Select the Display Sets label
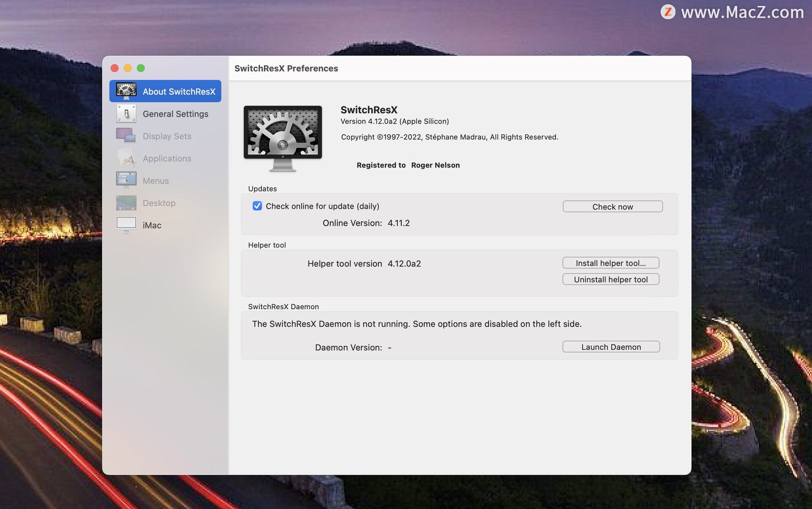812x509 pixels. point(167,136)
